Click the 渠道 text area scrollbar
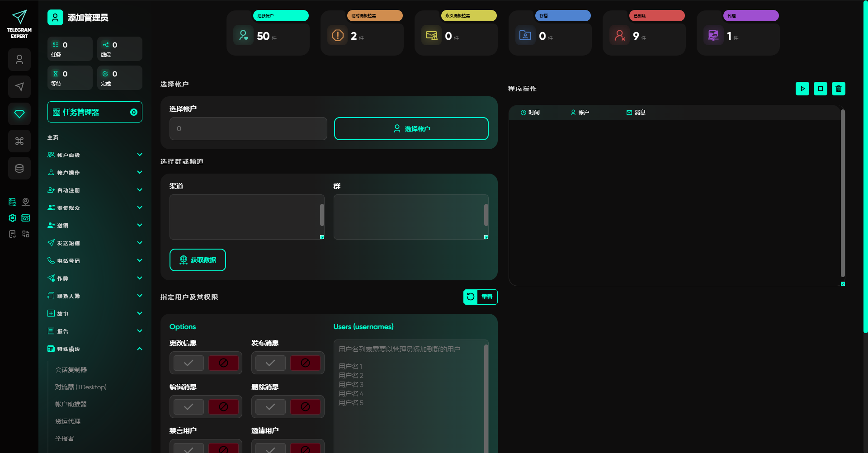This screenshot has width=868, height=453. pyautogui.click(x=322, y=215)
